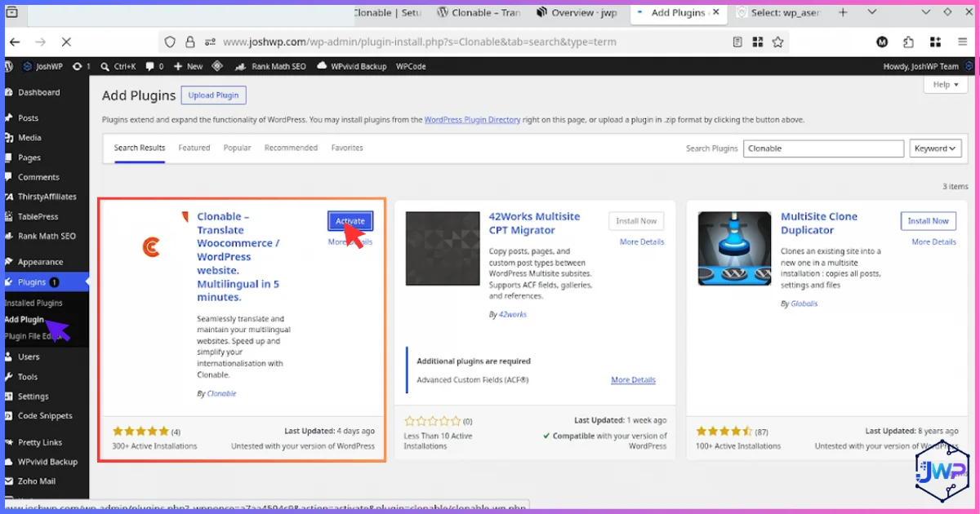The width and height of the screenshot is (980, 514).
Task: Install the MultiSite Clone Duplicator plugin
Action: pos(929,221)
